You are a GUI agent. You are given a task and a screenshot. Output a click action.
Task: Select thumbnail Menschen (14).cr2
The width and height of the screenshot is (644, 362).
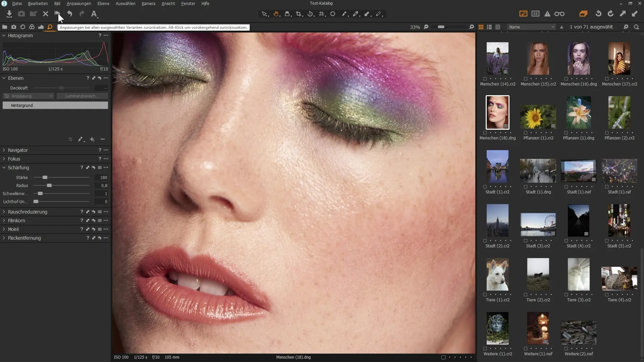pos(497,58)
